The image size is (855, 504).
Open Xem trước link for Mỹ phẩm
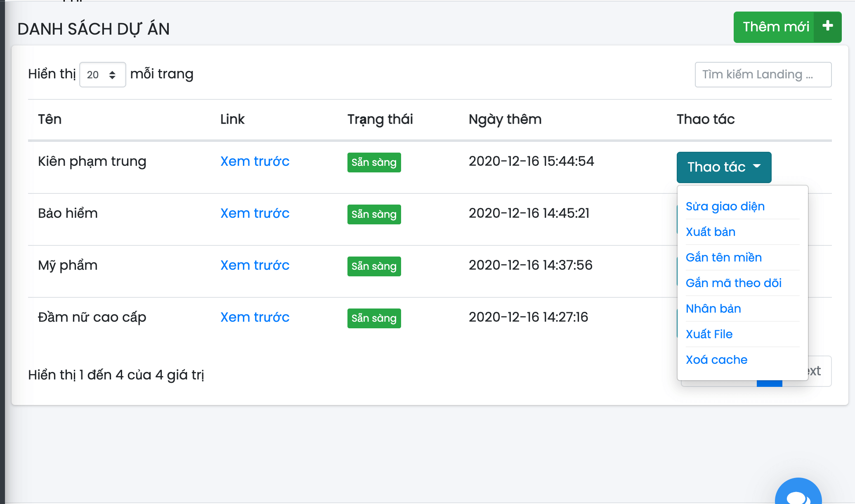(x=255, y=265)
